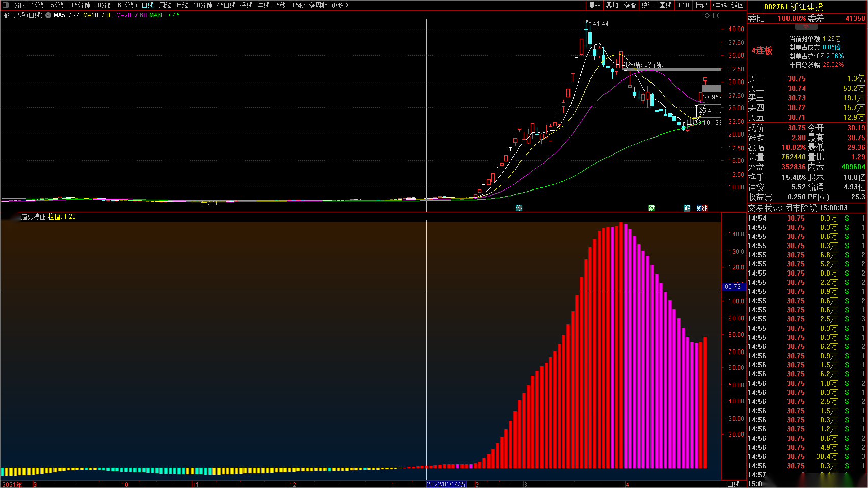Toggle the side panel icon beside the diamond
This screenshot has height=488, width=868.
pyautogui.click(x=716, y=16)
